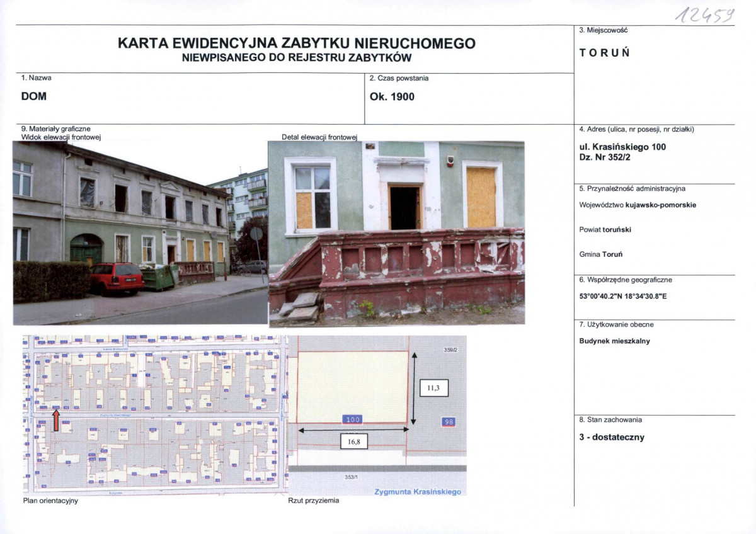The image size is (756, 534).
Task: Click the address 'ul. Krasińskiego 100'
Action: coord(622,147)
